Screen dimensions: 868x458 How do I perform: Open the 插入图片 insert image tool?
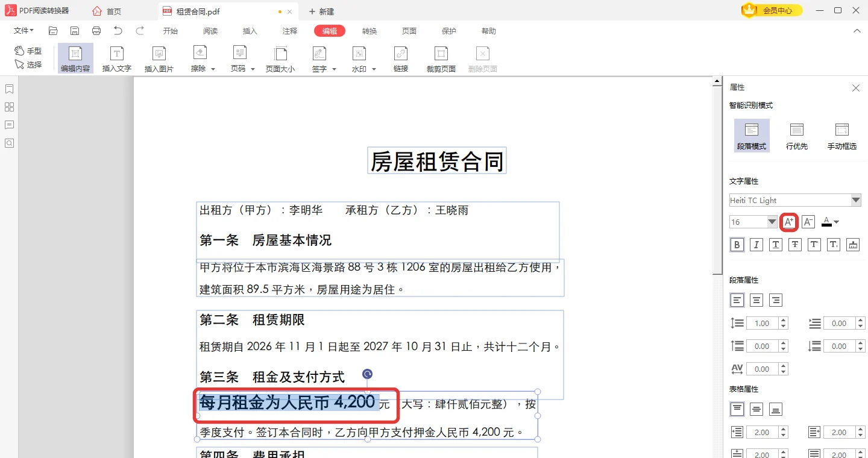coord(159,58)
